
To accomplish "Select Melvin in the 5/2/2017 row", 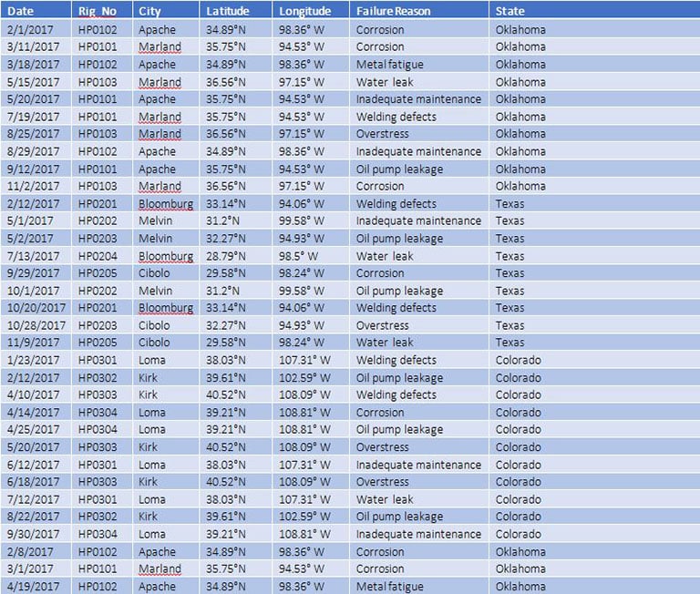I will click(155, 239).
